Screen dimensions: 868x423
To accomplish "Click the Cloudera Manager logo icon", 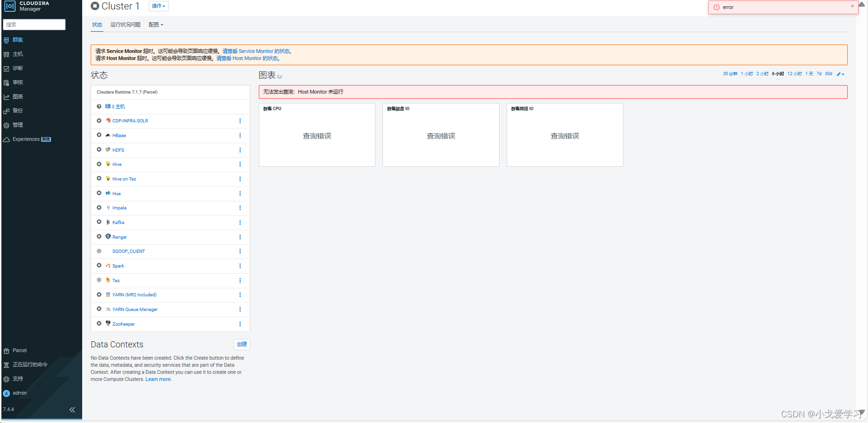I will [x=10, y=6].
